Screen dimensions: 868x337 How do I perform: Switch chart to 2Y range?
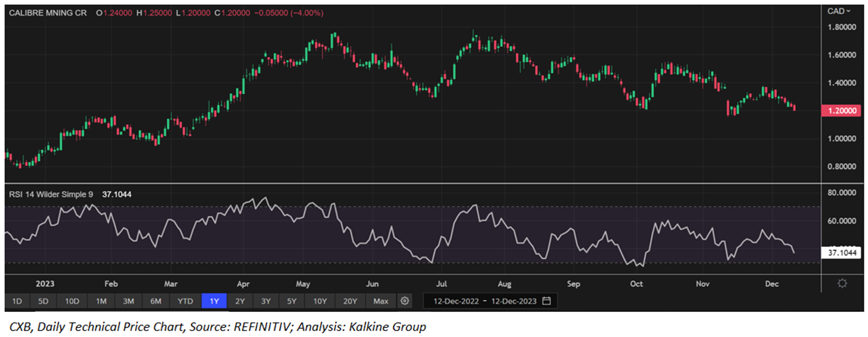tap(240, 301)
